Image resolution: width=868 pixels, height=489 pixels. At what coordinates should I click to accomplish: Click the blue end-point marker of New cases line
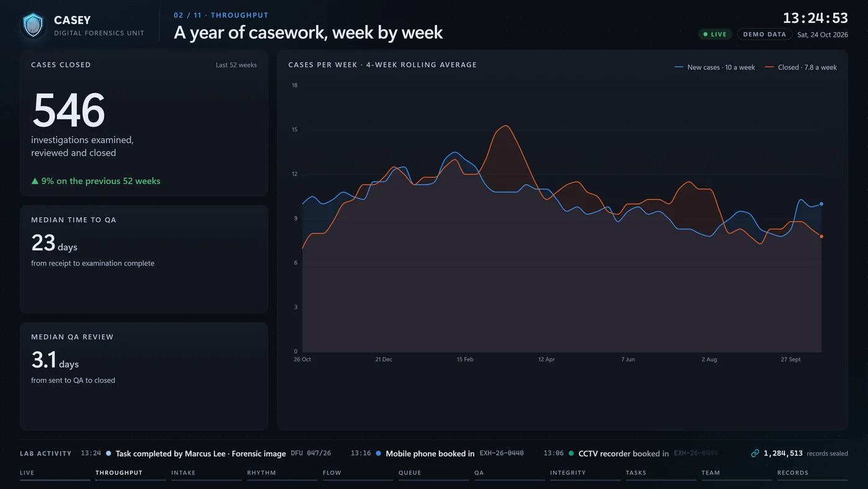click(x=821, y=204)
